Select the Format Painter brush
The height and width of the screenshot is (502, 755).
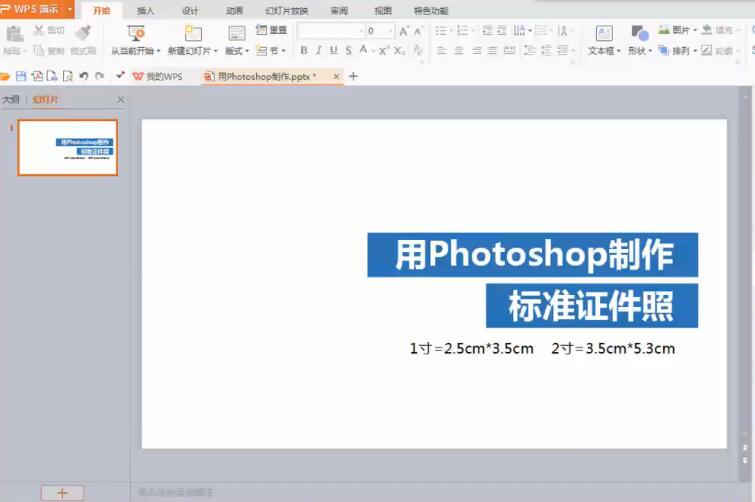coord(84,32)
